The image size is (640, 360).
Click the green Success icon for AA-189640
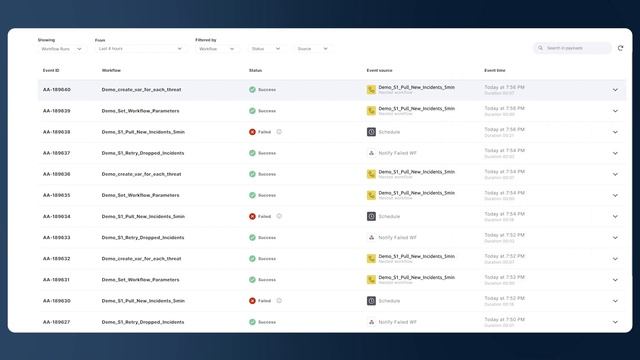(252, 89)
